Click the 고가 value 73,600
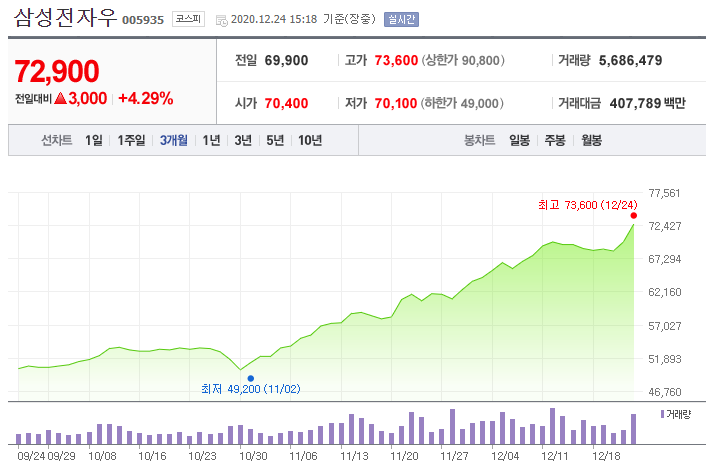The image size is (706, 474). click(396, 60)
